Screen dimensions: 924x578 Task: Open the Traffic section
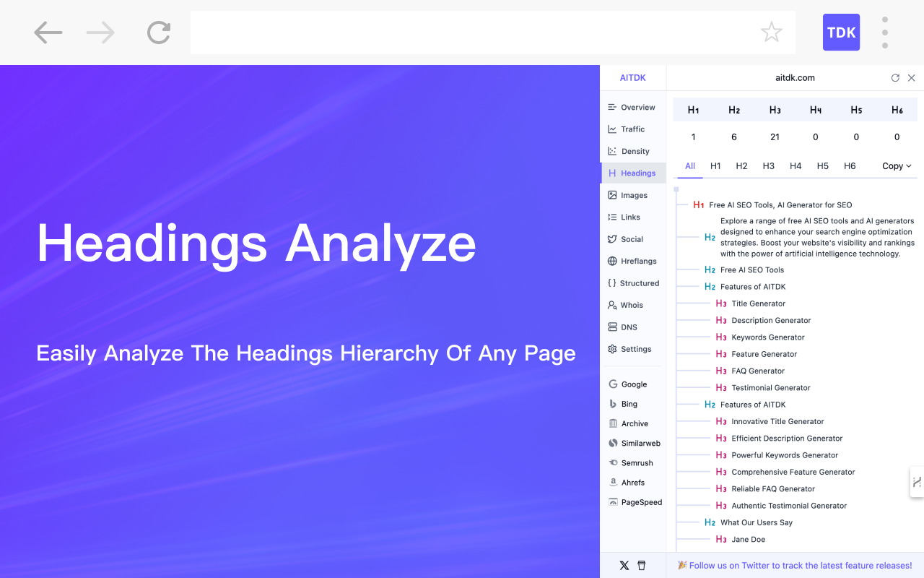point(632,129)
